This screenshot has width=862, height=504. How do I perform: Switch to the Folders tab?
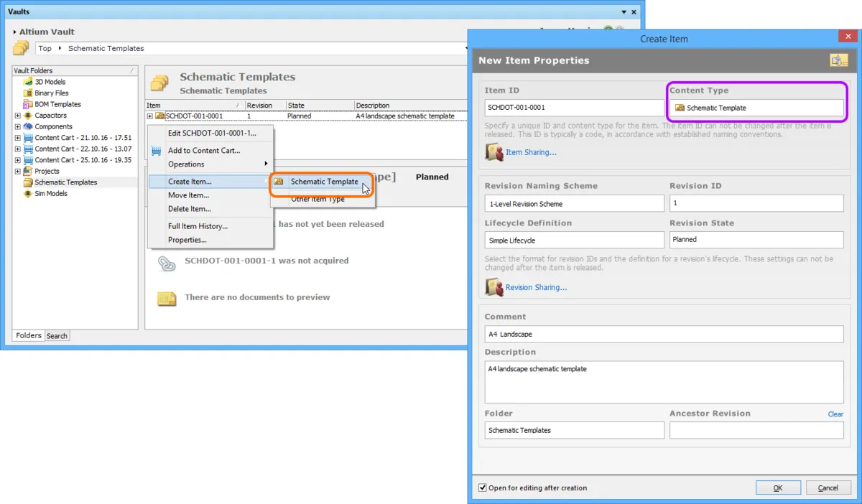point(29,335)
